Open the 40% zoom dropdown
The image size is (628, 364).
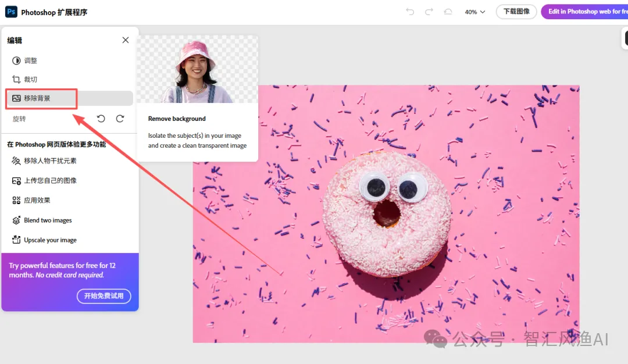474,12
